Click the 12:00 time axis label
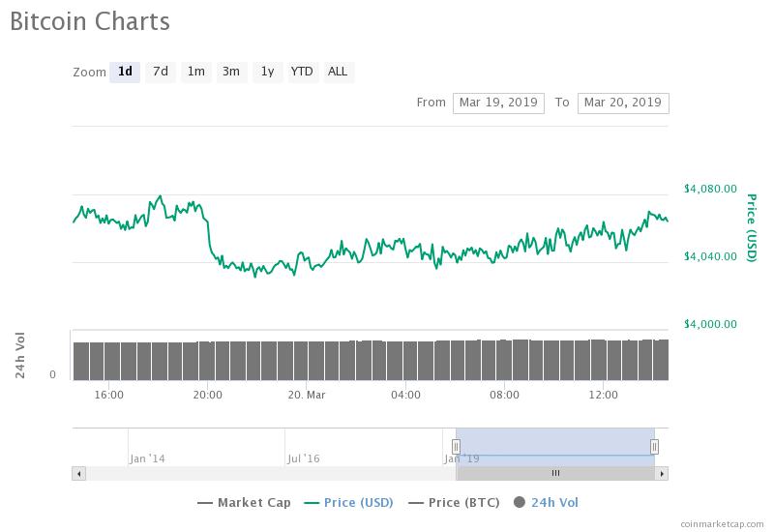Image resolution: width=774 pixels, height=532 pixels. [603, 395]
